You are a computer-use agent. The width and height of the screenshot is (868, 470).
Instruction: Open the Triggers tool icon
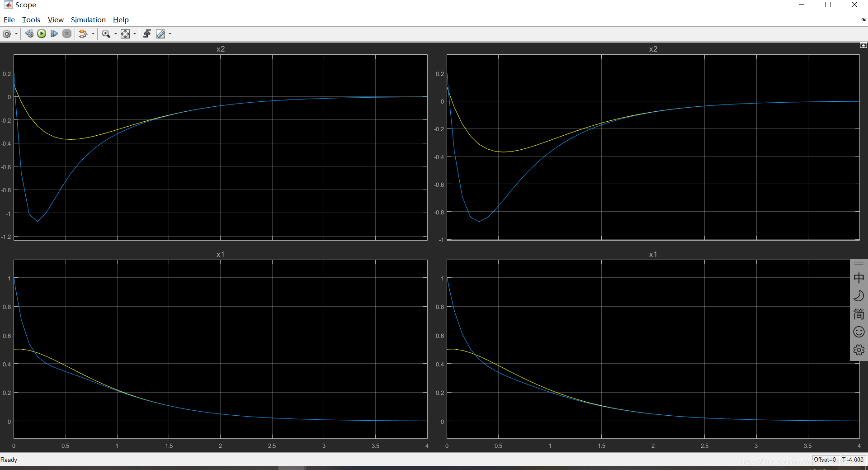pos(147,34)
